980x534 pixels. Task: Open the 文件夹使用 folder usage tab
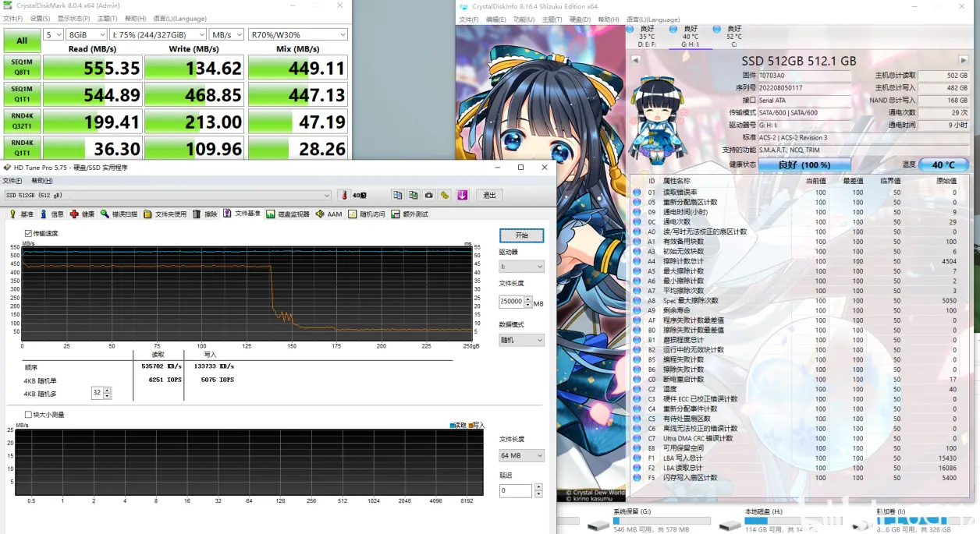(165, 214)
